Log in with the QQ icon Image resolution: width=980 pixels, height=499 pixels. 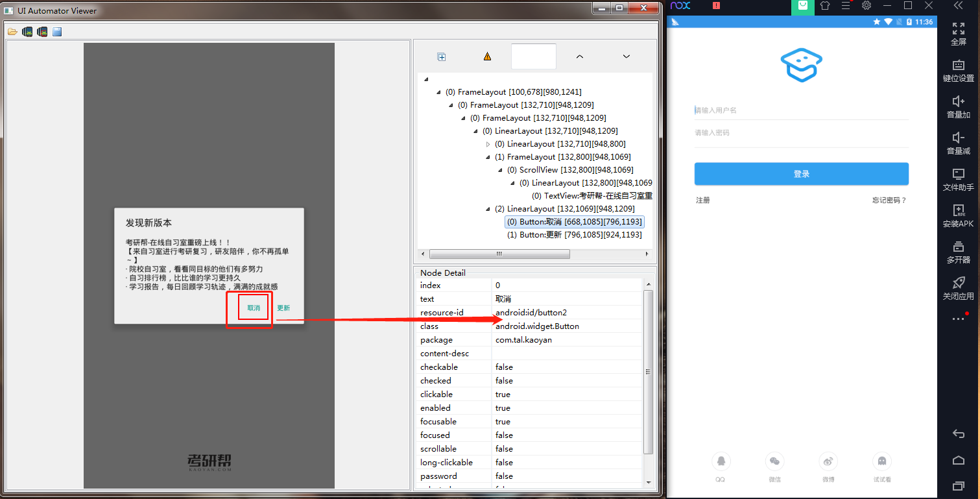[x=720, y=462]
